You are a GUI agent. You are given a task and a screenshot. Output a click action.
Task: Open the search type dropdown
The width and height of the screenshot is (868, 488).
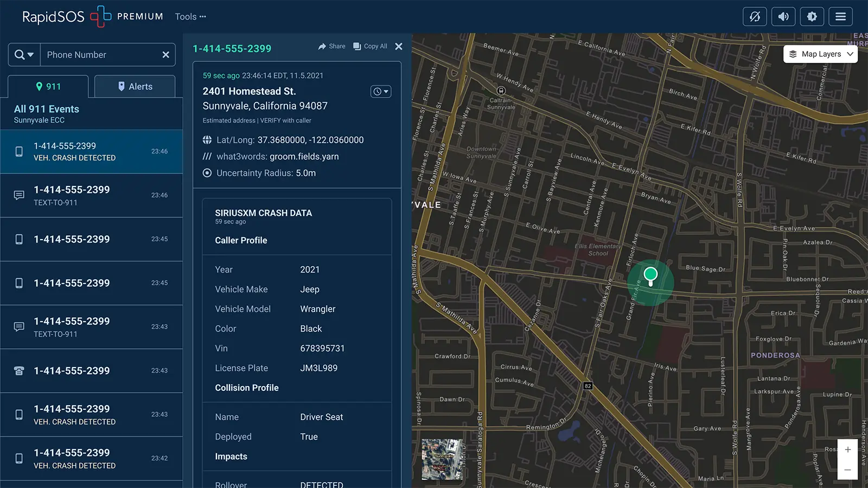coord(24,55)
